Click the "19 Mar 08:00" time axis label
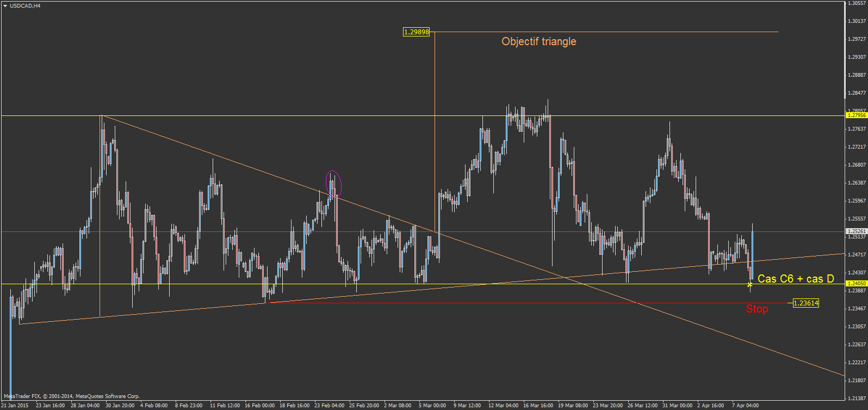868x410 pixels. (x=573, y=406)
